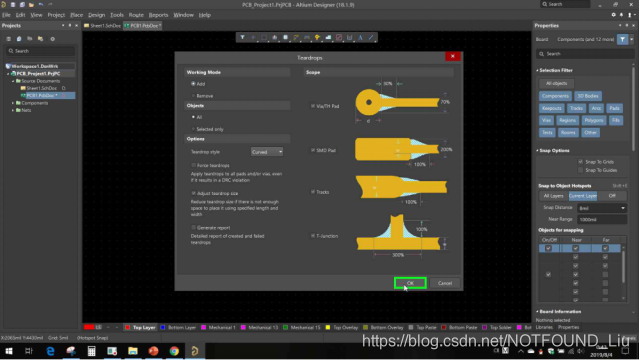639x360 pixels.
Task: Open the settings gear at the top right
Action: 614,15
